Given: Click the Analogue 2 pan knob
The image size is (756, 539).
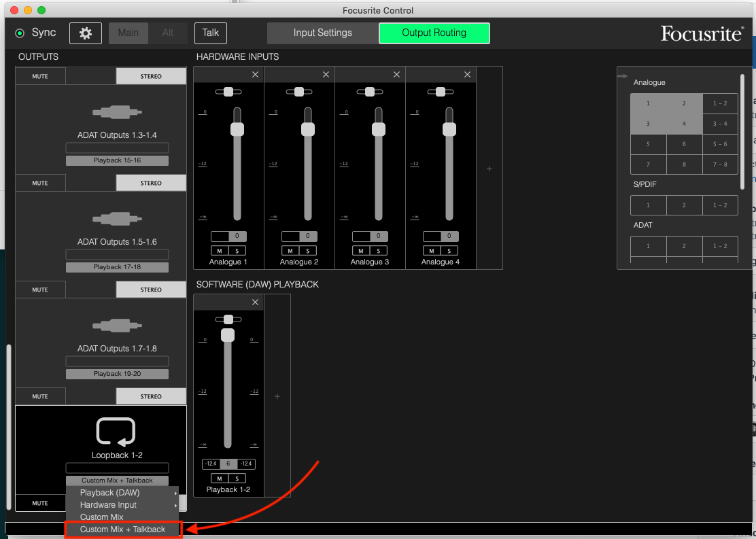Looking at the screenshot, I should [299, 92].
